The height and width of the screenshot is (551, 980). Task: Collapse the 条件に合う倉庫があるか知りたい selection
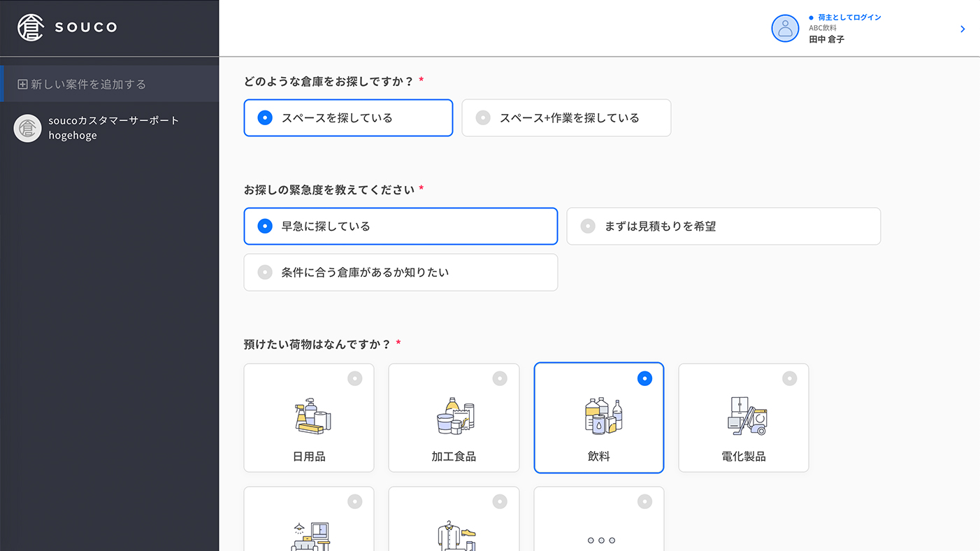pyautogui.click(x=400, y=273)
